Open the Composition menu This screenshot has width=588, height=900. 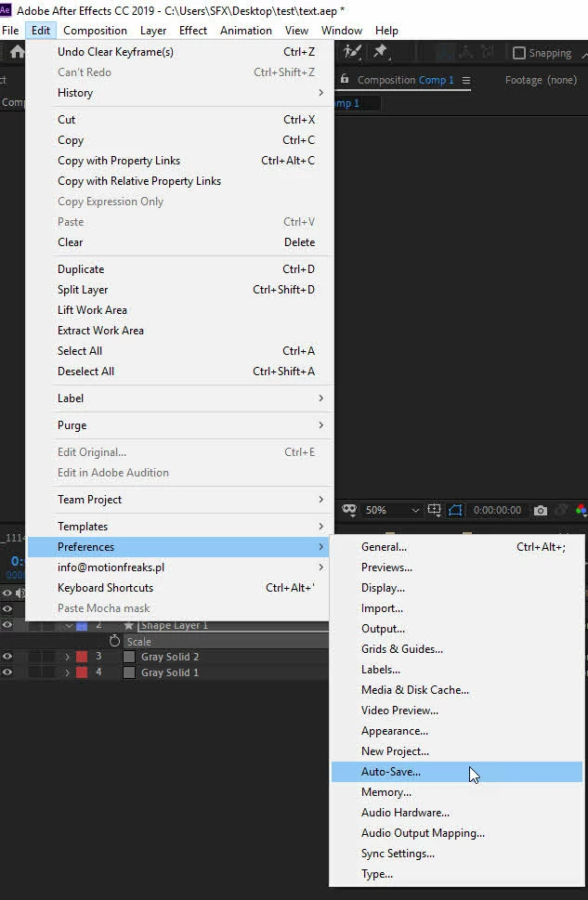coord(95,31)
